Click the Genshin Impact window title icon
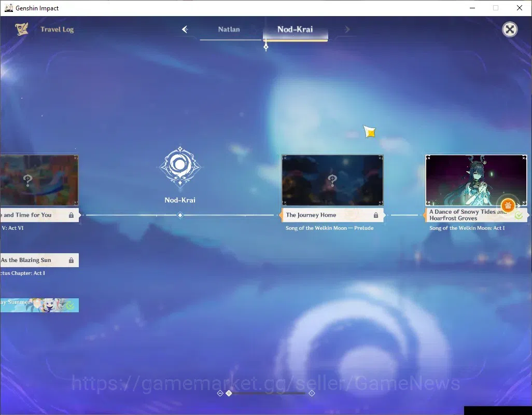Screen dimensions: 532x415 click(x=8, y=8)
